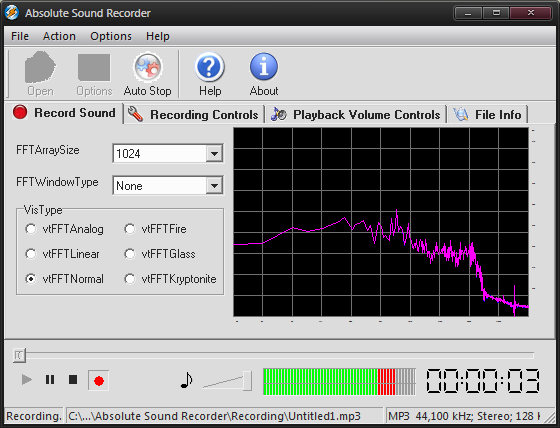Click the app icon in the title bar

pyautogui.click(x=12, y=13)
